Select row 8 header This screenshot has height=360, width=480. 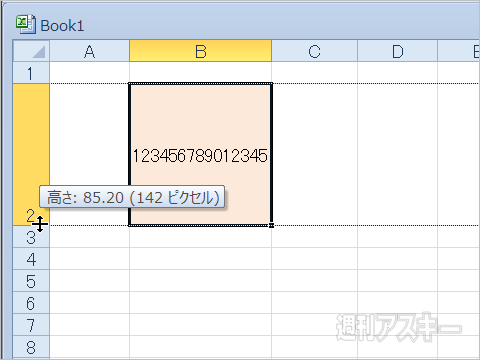click(x=31, y=347)
